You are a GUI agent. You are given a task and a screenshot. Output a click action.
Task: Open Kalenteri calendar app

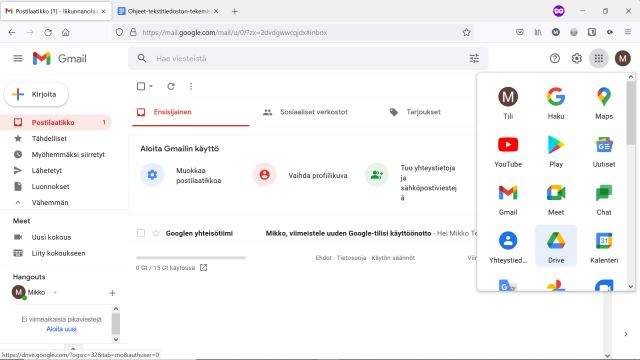point(604,246)
